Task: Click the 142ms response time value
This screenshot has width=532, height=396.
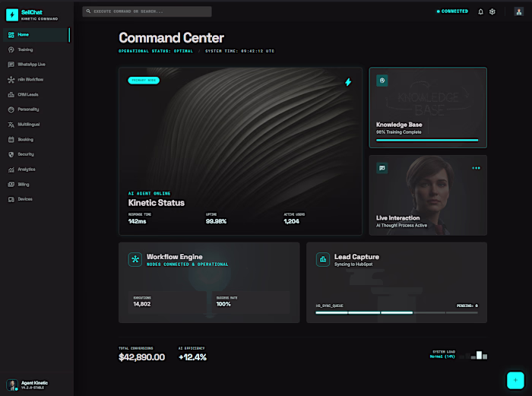Action: point(137,222)
